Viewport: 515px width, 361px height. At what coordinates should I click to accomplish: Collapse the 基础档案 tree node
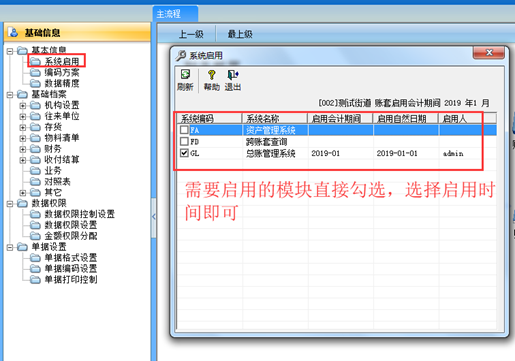pos(10,95)
